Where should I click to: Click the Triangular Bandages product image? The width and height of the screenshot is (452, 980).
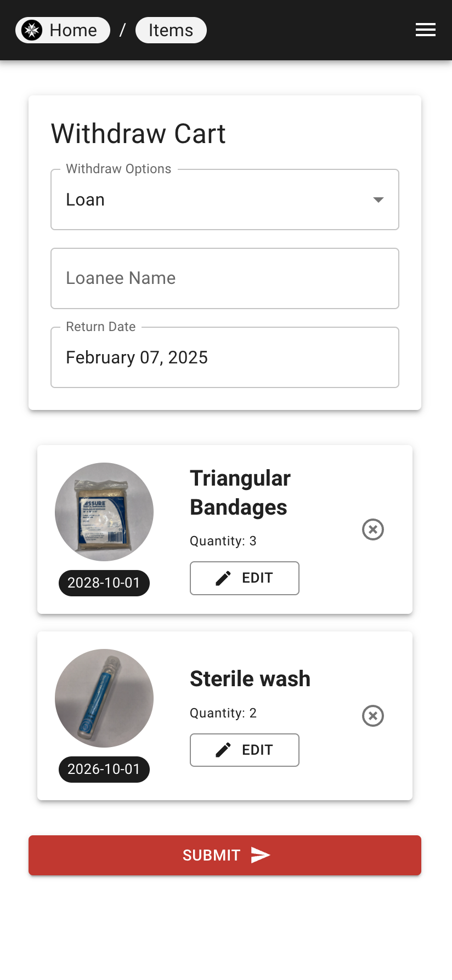coord(104,512)
